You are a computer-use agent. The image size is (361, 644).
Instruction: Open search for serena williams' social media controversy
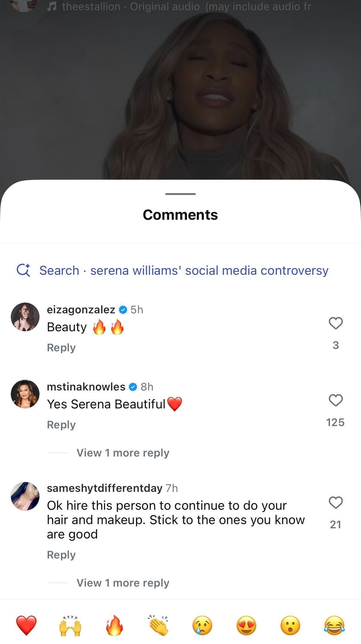click(x=183, y=270)
